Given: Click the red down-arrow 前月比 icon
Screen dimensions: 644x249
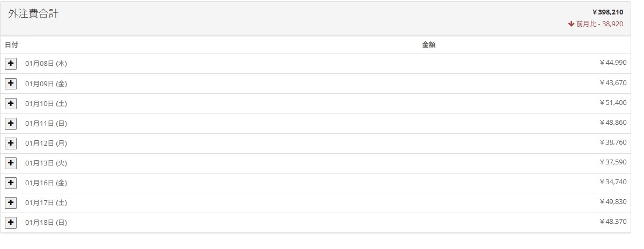Looking at the screenshot, I should coord(571,24).
